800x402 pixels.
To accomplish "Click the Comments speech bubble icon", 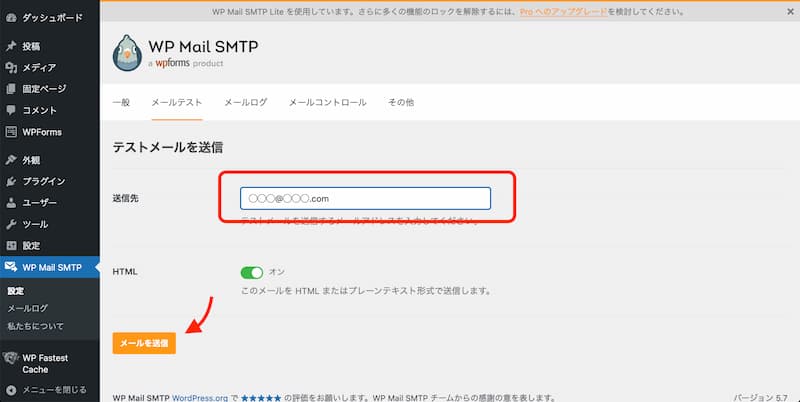I will click(x=11, y=110).
